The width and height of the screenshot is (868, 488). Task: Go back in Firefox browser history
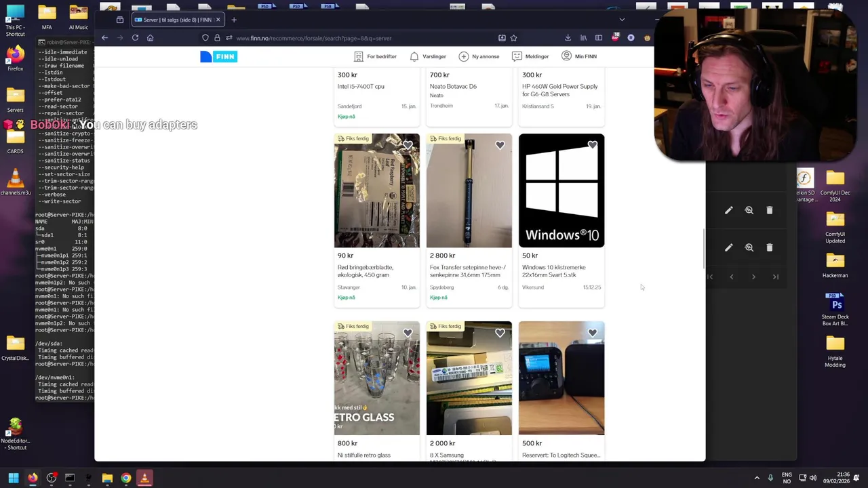[104, 38]
